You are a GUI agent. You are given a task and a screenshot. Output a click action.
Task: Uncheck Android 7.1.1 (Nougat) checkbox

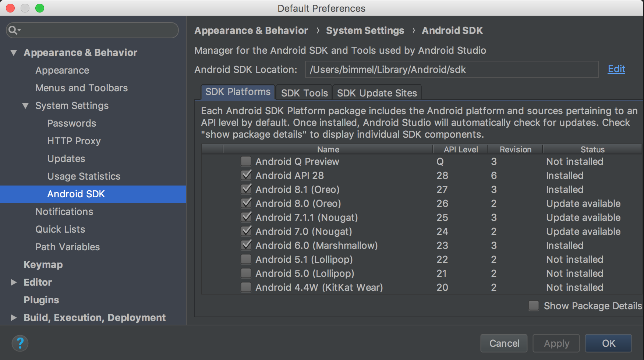[246, 217]
